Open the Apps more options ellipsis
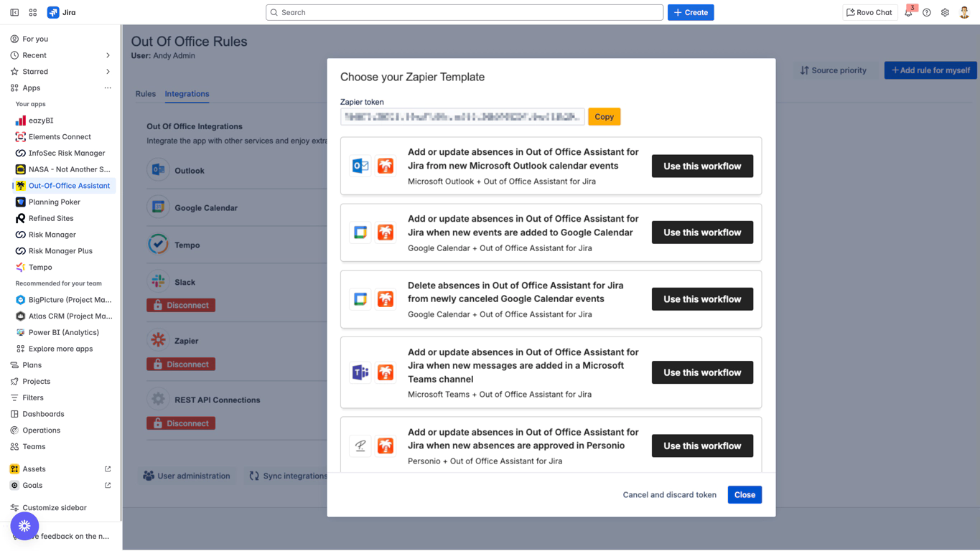The width and height of the screenshot is (980, 551). pos(108,88)
